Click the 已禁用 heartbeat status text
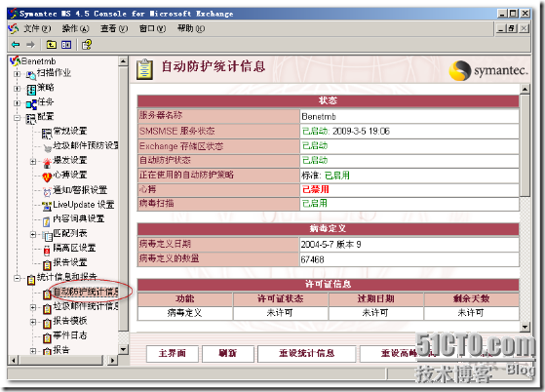 pyautogui.click(x=315, y=189)
